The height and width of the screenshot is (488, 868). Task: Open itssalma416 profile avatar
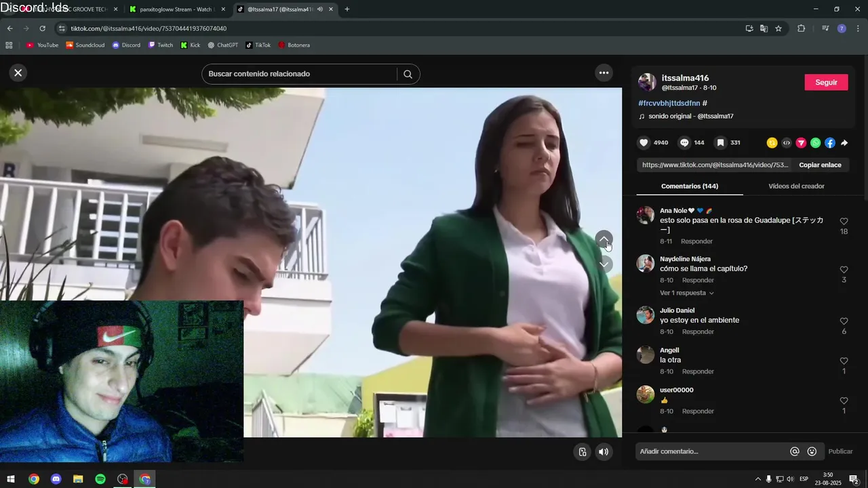click(x=647, y=83)
